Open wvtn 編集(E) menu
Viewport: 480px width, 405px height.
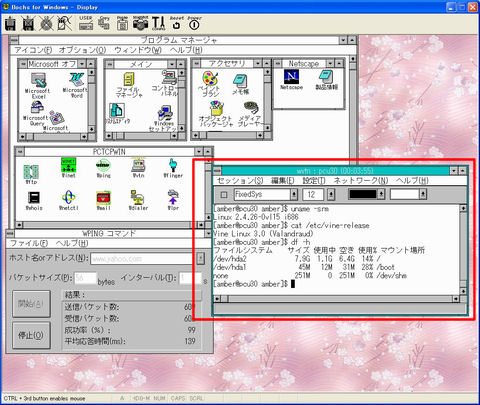point(283,181)
